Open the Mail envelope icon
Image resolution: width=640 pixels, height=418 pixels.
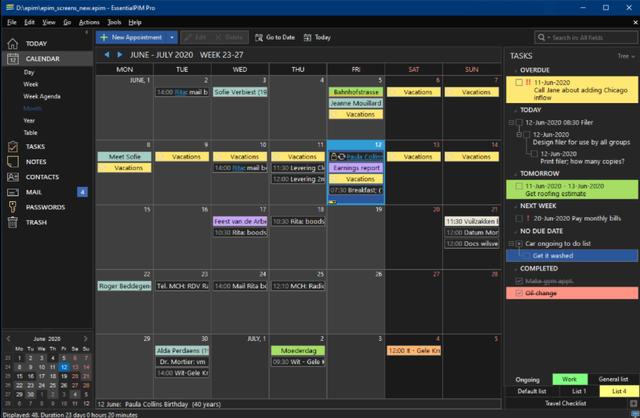coord(13,192)
